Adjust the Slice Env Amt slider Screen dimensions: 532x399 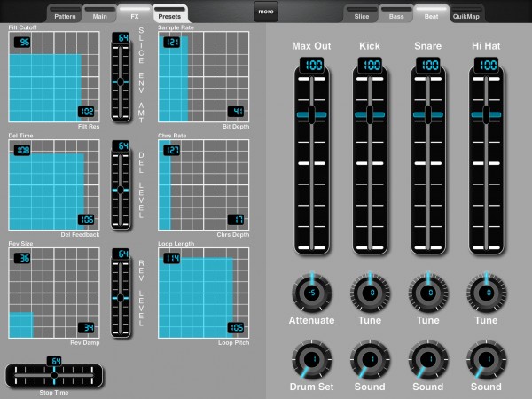coord(121,82)
